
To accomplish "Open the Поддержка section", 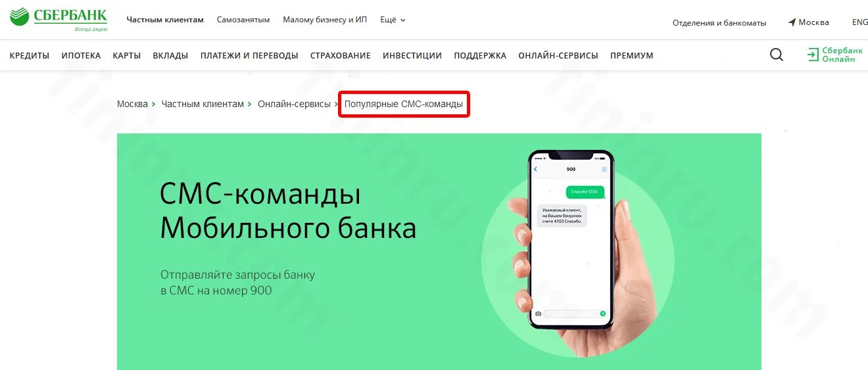I will pos(480,56).
